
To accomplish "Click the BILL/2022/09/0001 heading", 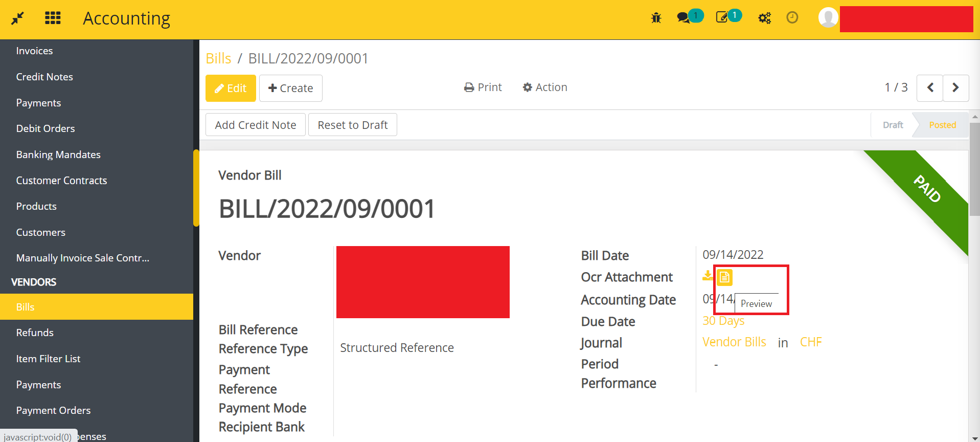I will coord(327,209).
